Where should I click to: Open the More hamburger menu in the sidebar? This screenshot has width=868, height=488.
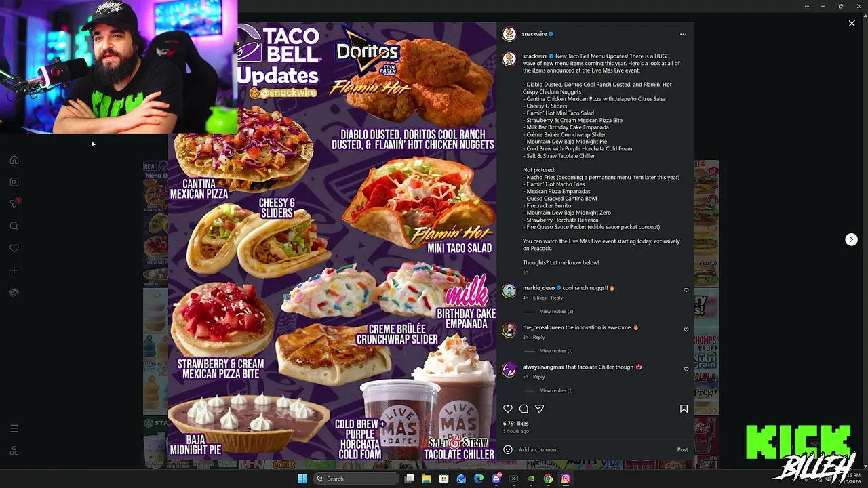tap(14, 428)
